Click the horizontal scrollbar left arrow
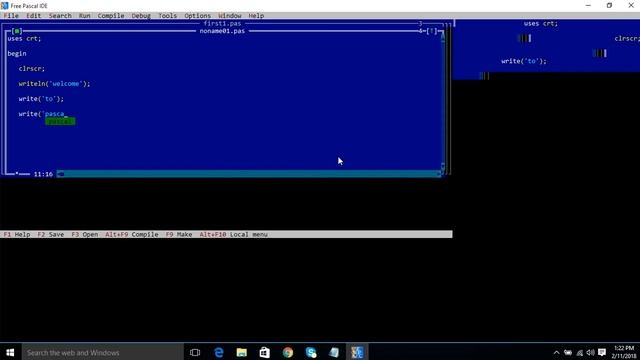This screenshot has height=360, width=640. (60, 174)
